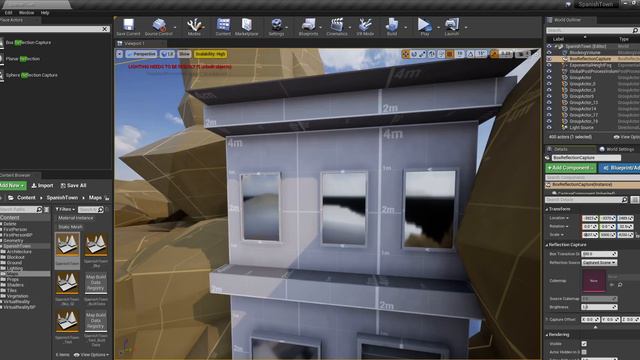Click the Details property matrix grid icon
Image resolution: width=640 pixels, height=360 pixels.
click(635, 200)
